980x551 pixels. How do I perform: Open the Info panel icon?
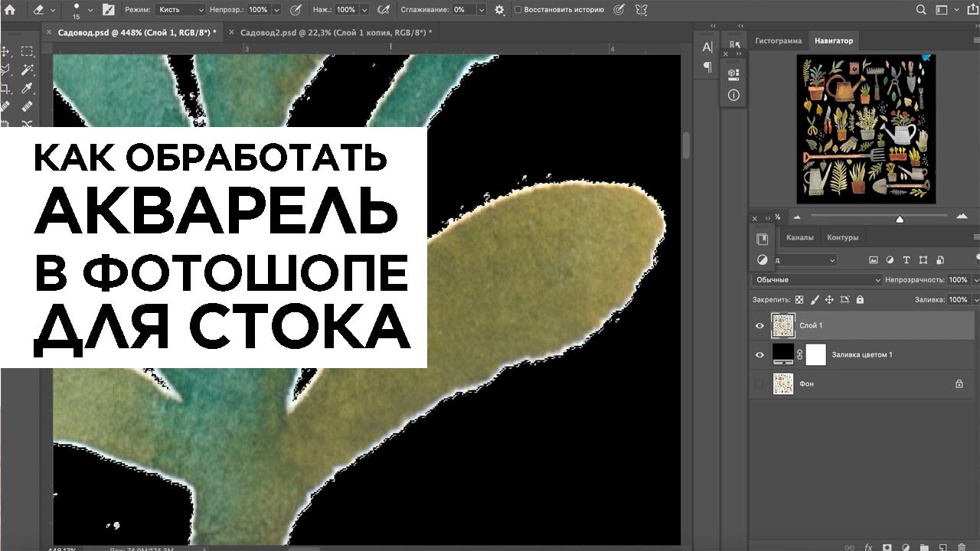tap(733, 95)
